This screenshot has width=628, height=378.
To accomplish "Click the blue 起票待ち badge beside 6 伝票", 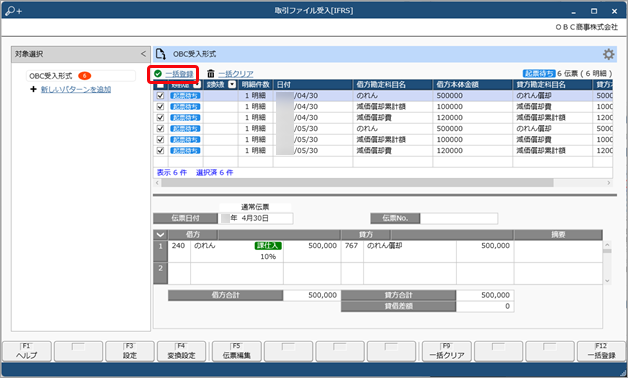I will click(539, 74).
